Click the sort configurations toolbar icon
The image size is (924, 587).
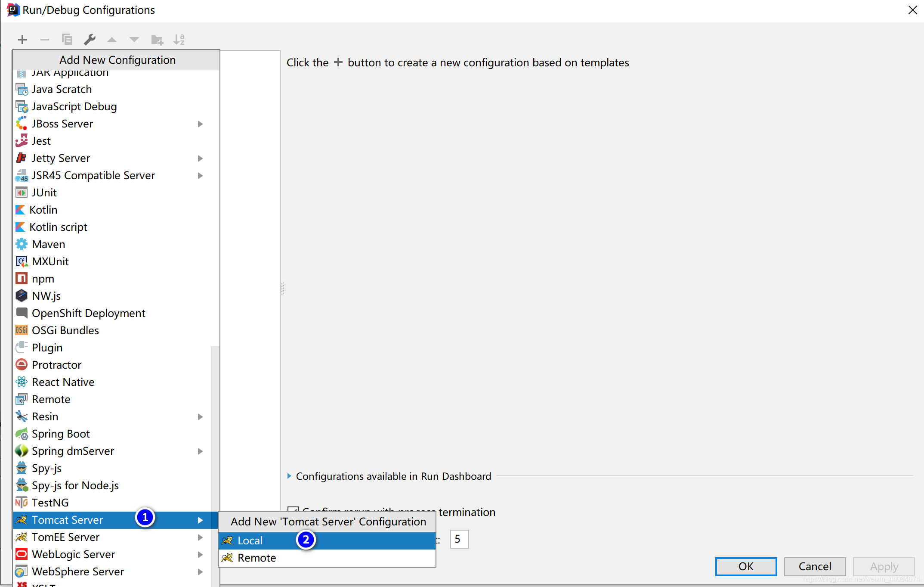click(x=179, y=39)
